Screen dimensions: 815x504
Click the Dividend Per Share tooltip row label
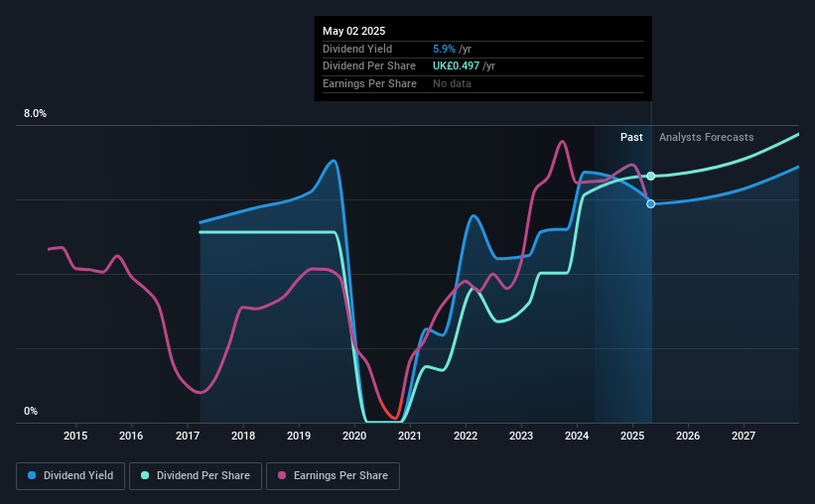369,66
